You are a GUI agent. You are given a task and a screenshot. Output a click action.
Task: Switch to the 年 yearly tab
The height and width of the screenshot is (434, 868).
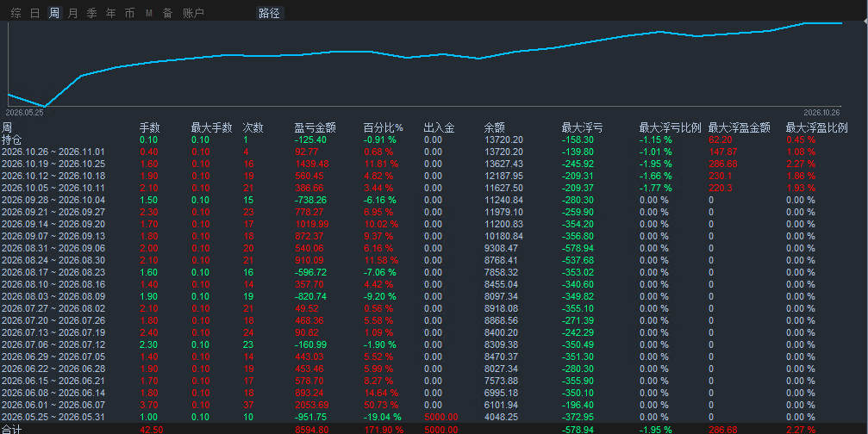[110, 13]
